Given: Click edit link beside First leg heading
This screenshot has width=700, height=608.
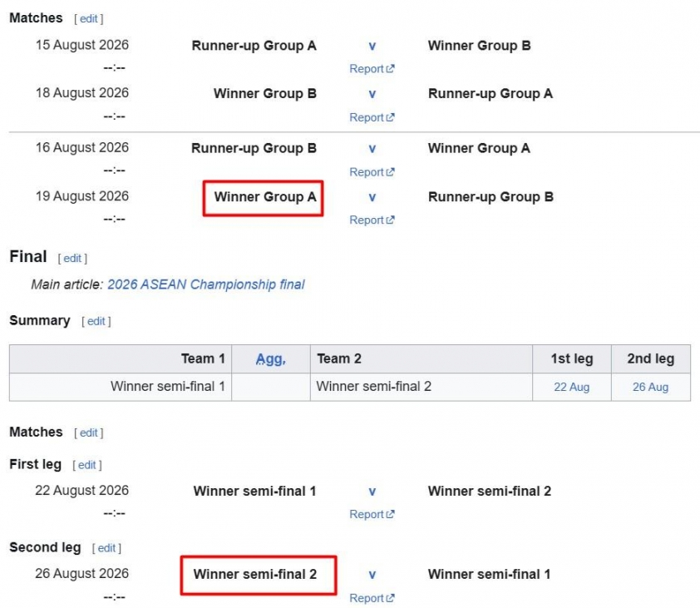Looking at the screenshot, I should 87,465.
